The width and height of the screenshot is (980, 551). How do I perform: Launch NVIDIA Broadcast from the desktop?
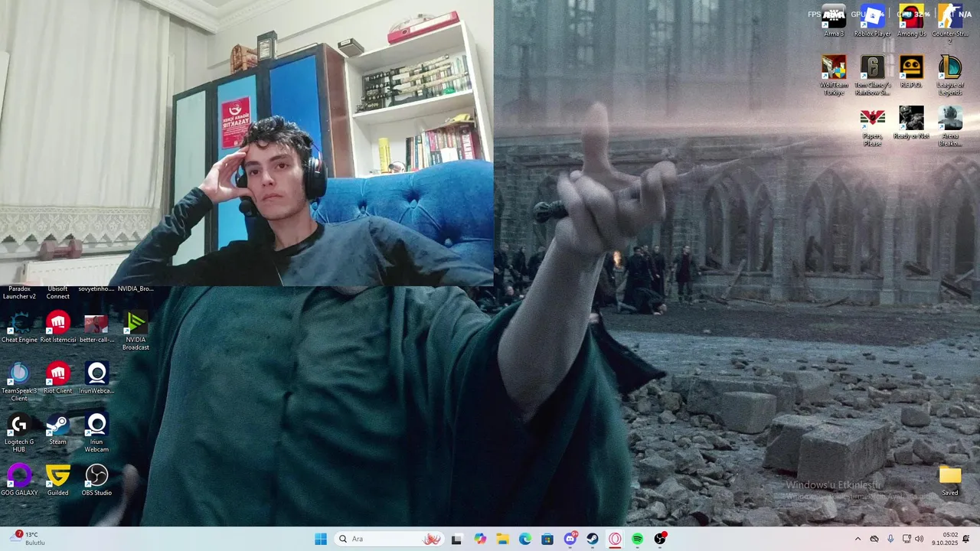click(x=136, y=331)
